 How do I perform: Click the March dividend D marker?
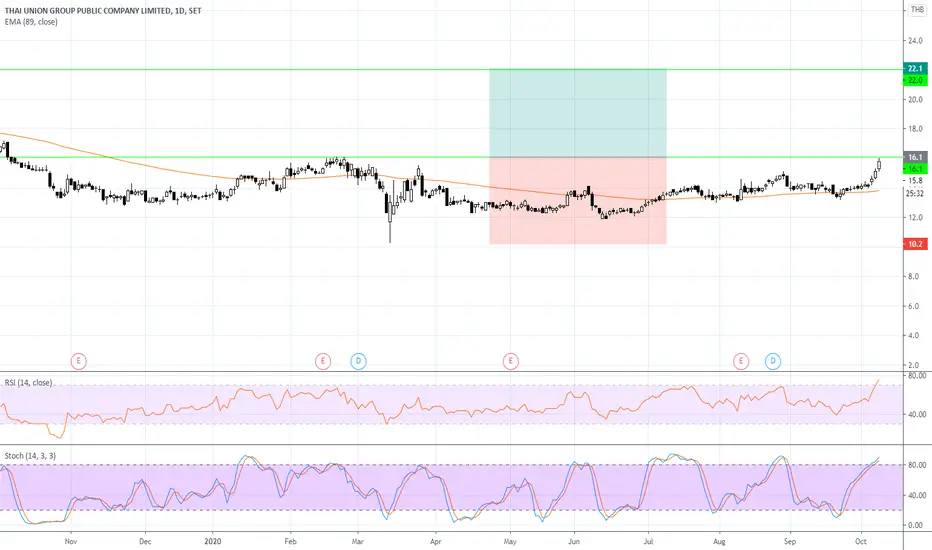click(358, 361)
